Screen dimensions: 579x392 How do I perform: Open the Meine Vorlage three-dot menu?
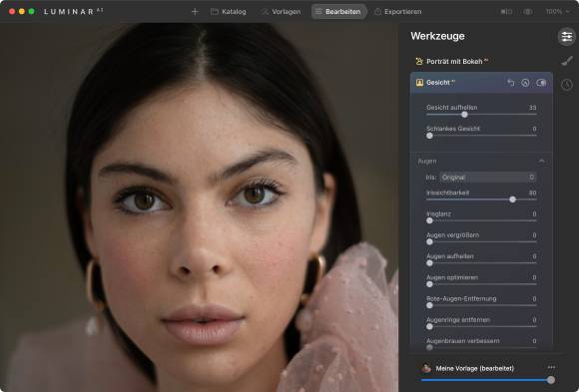click(551, 367)
